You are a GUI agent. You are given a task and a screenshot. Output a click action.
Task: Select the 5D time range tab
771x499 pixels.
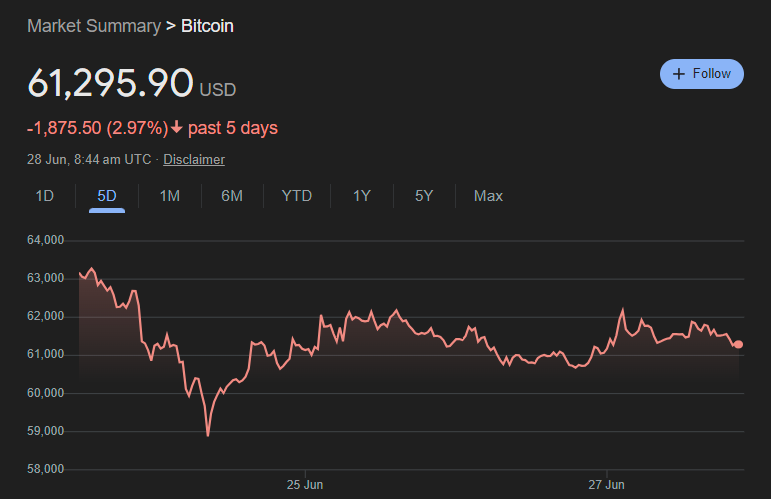pos(107,196)
